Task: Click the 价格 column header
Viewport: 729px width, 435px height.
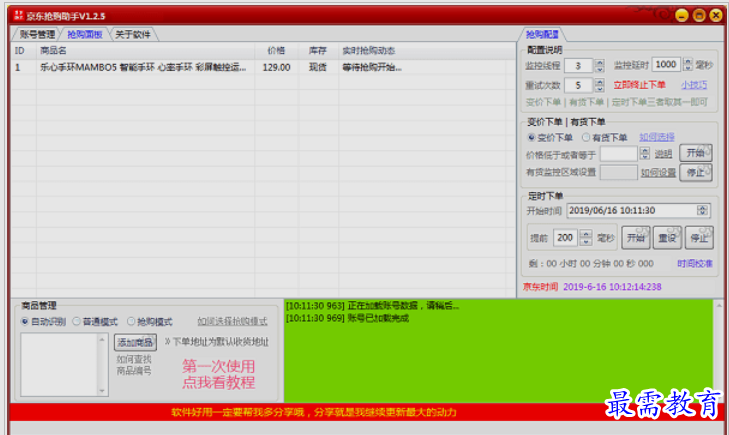Action: click(276, 51)
